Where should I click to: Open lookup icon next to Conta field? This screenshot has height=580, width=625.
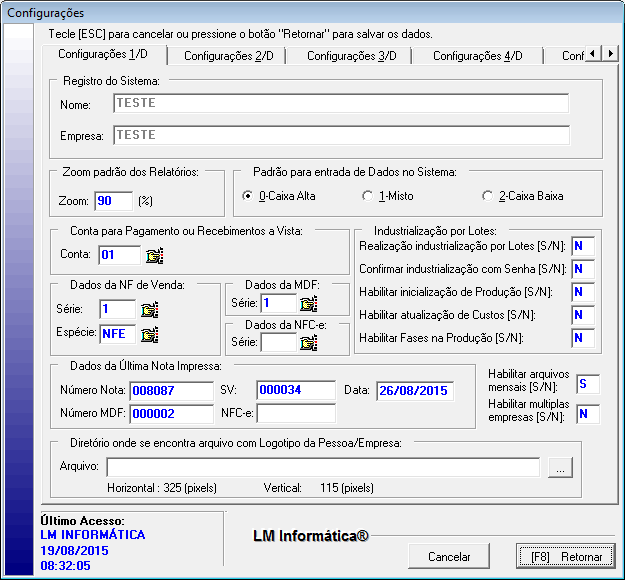click(153, 255)
